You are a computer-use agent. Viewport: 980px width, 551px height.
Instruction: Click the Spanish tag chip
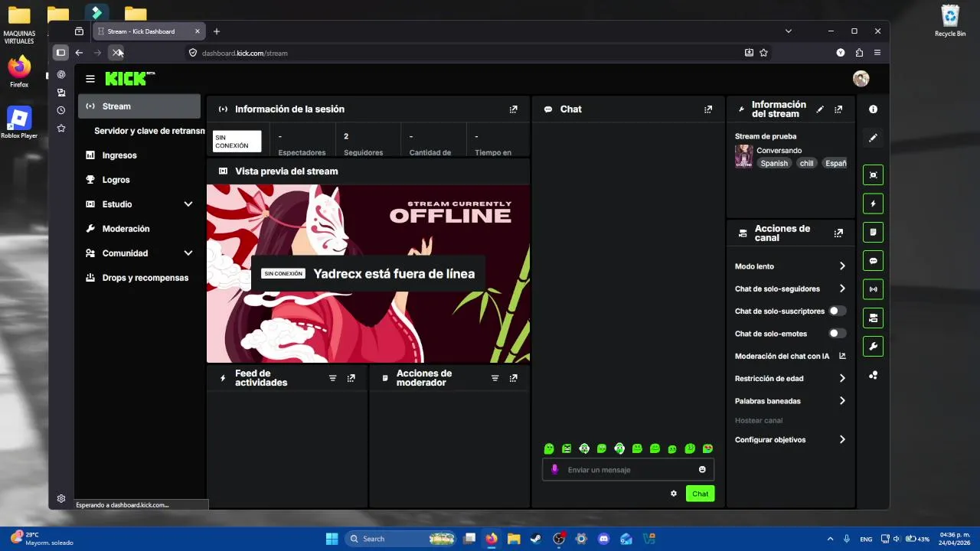[x=774, y=163]
